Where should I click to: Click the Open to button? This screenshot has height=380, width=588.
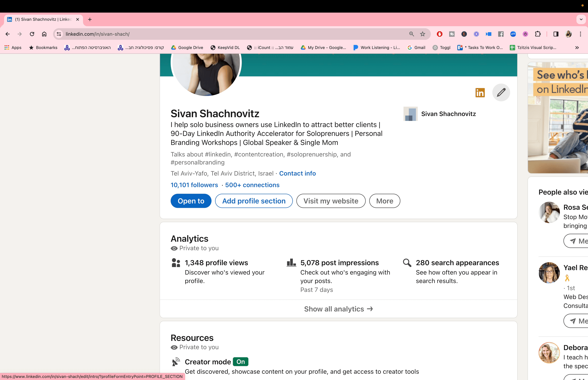pos(191,201)
